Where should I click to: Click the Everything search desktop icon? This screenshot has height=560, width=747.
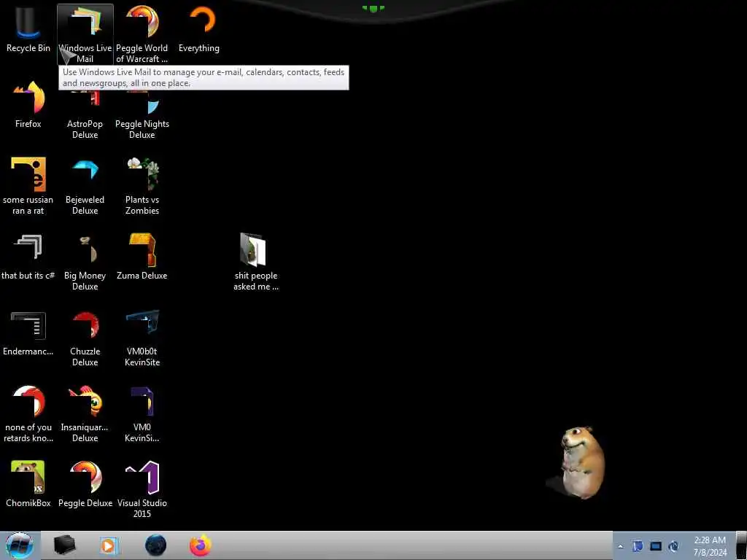(199, 30)
